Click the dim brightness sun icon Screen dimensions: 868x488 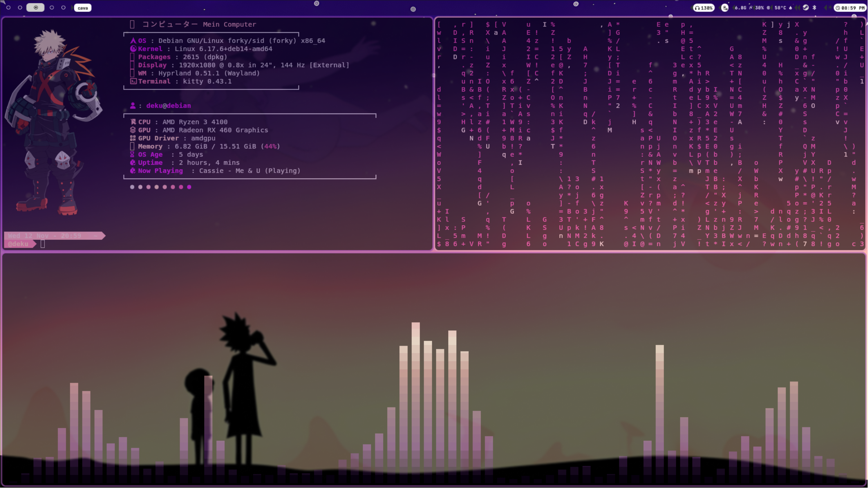830,8
